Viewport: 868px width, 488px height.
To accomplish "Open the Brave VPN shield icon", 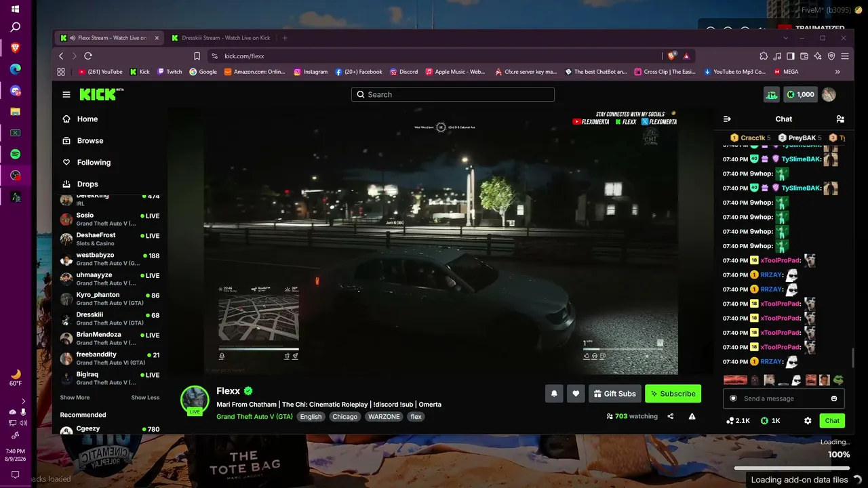I will [831, 56].
